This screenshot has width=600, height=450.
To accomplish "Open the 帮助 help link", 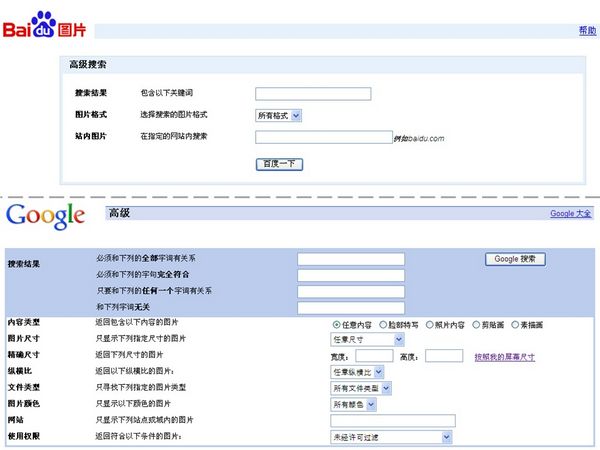I will (x=587, y=31).
